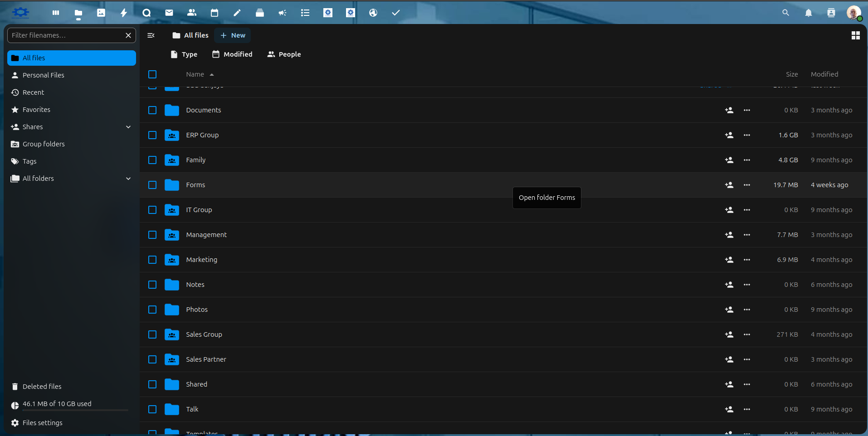The image size is (868, 436).
Task: Click the New button
Action: [233, 35]
